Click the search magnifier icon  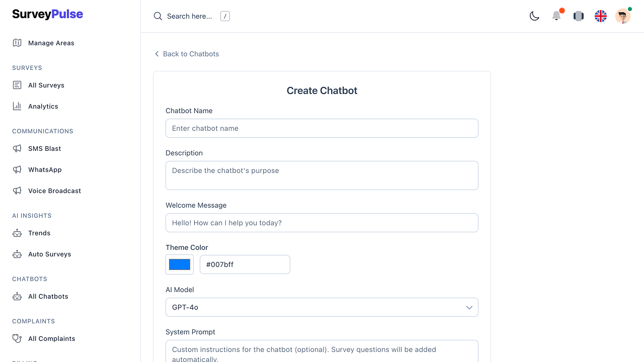tap(158, 16)
